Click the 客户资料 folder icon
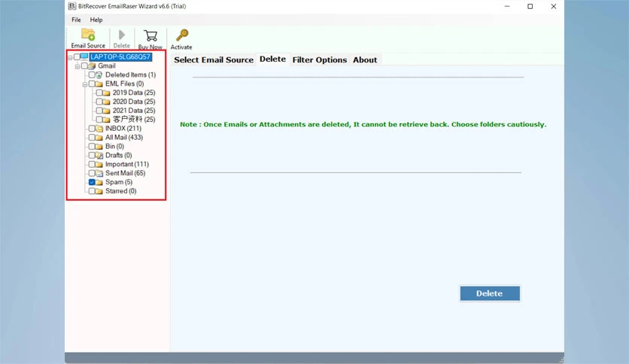 (x=106, y=120)
